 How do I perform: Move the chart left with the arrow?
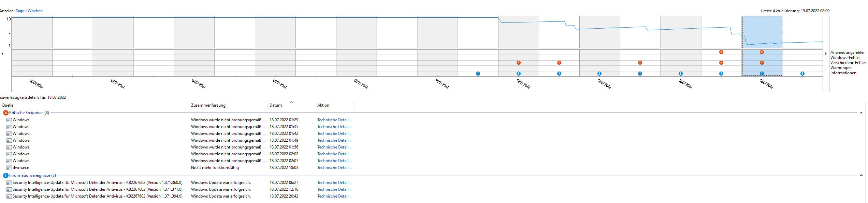click(x=2, y=54)
